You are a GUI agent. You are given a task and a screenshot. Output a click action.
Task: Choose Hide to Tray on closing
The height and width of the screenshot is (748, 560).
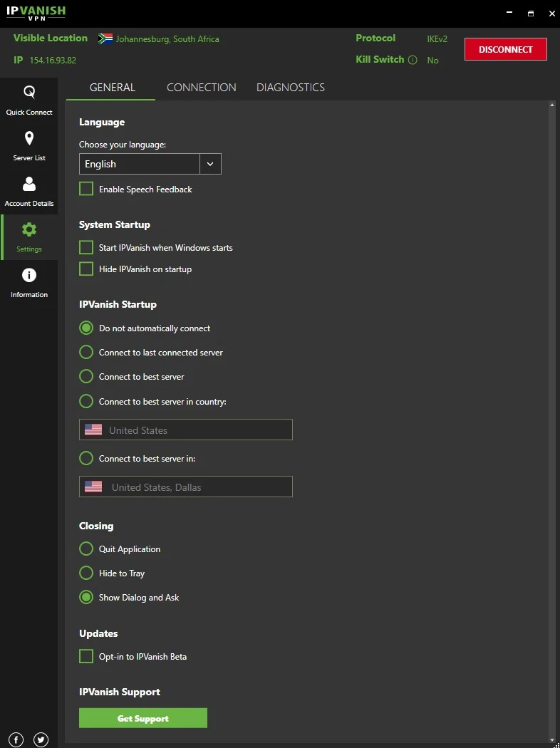[x=86, y=573]
